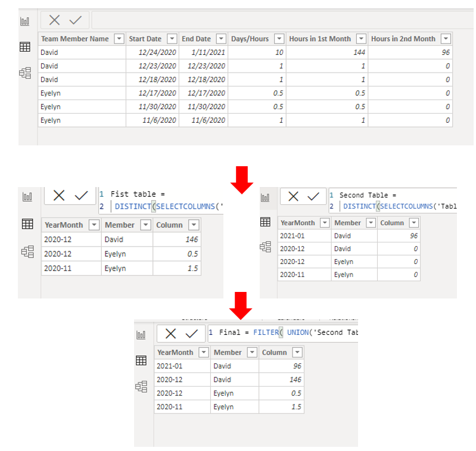Commit the Fist table formula
Image resolution: width=476 pixels, height=451 pixels.
tap(81, 195)
